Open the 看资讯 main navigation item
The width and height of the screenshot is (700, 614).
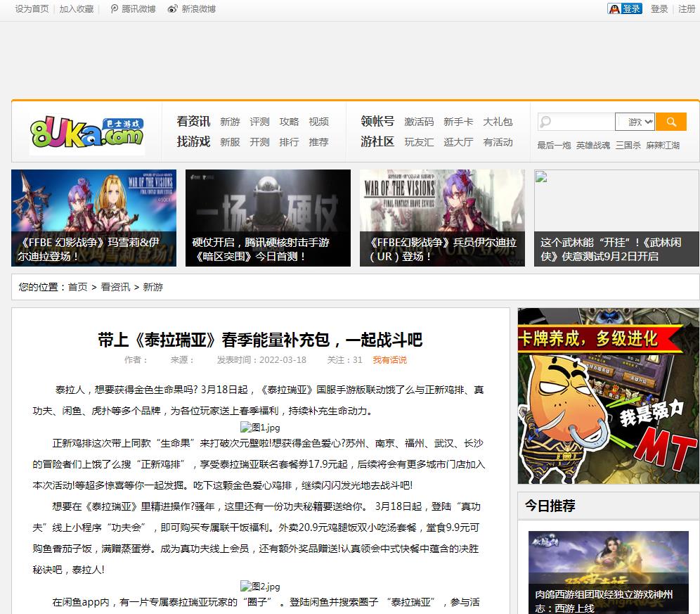click(x=193, y=121)
